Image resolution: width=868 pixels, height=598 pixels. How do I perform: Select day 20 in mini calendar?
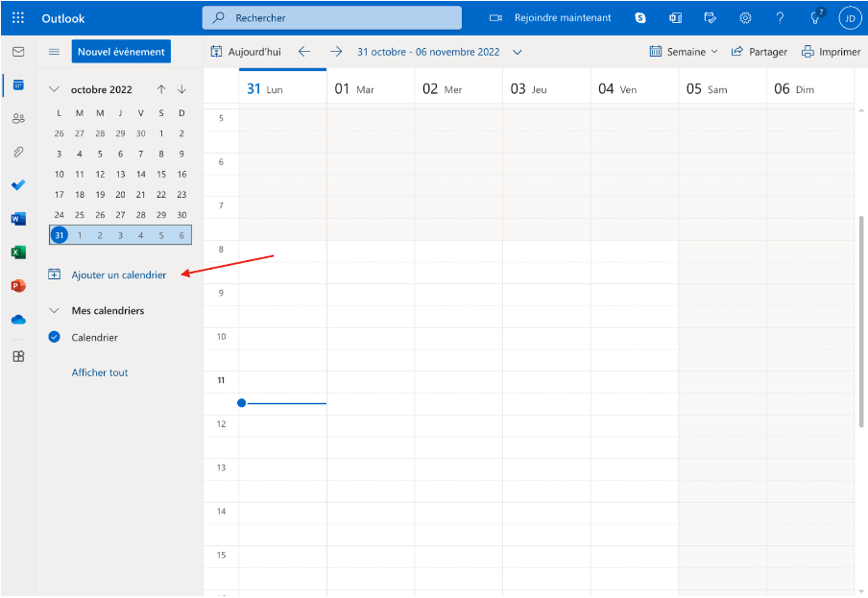[120, 194]
